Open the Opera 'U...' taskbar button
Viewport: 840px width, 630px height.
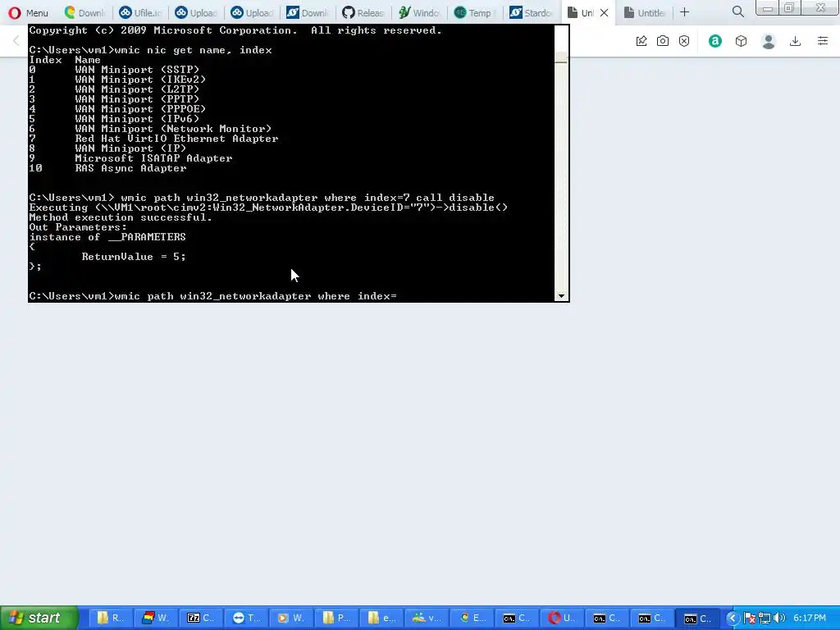pos(561,618)
